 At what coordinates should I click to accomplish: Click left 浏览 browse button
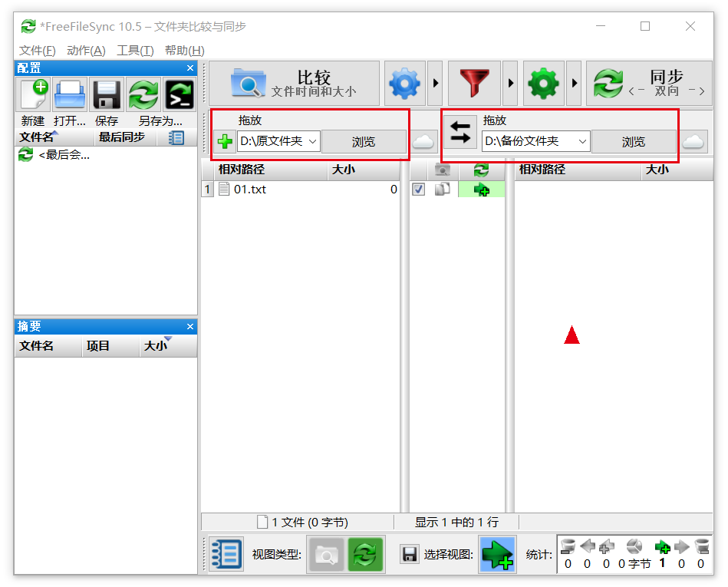(364, 142)
